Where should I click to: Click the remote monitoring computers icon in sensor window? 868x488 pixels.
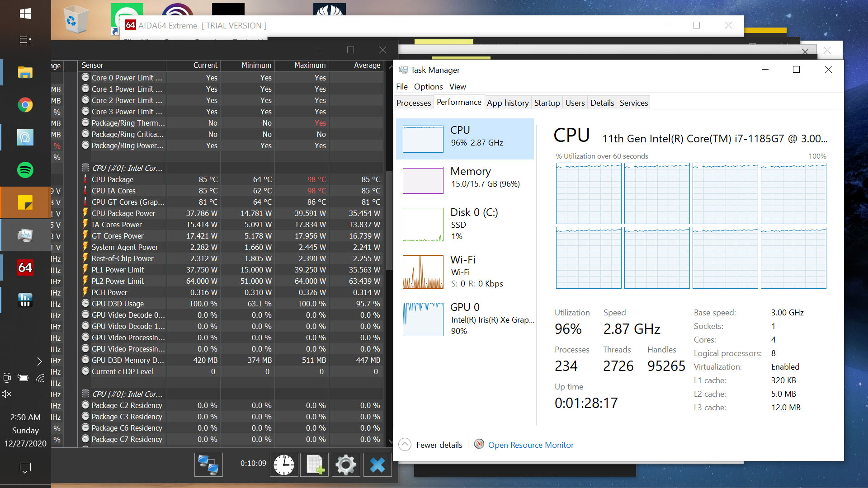click(208, 465)
